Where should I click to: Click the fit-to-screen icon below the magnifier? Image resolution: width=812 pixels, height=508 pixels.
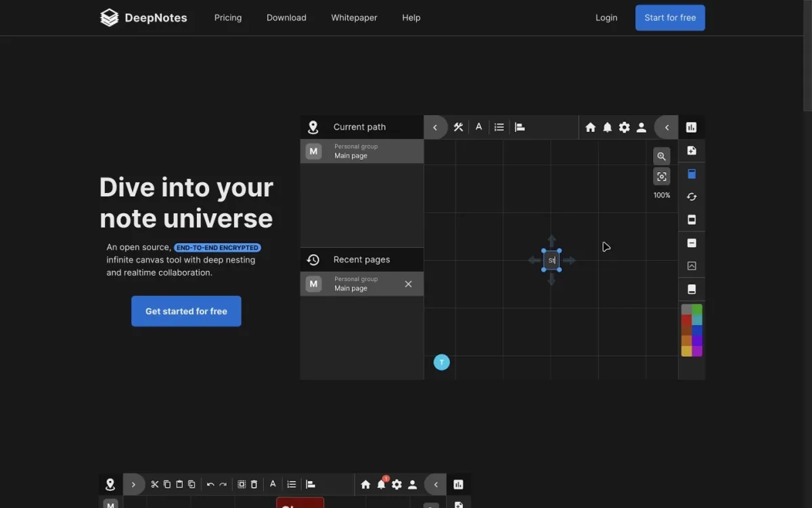pos(661,177)
